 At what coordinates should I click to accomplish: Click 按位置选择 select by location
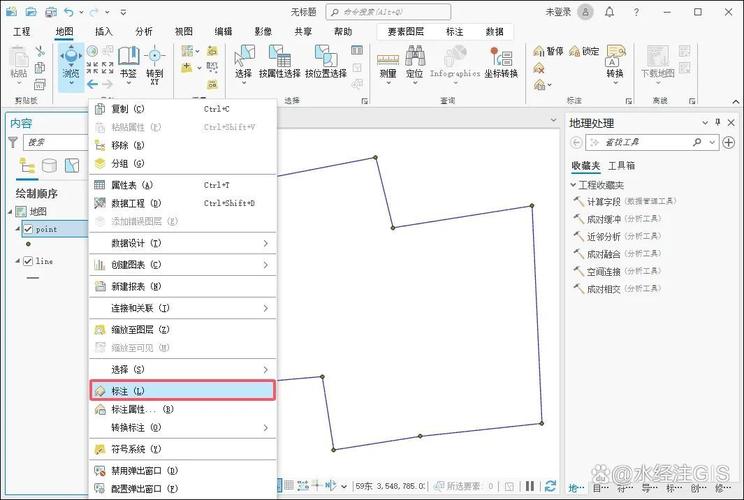pos(326,62)
